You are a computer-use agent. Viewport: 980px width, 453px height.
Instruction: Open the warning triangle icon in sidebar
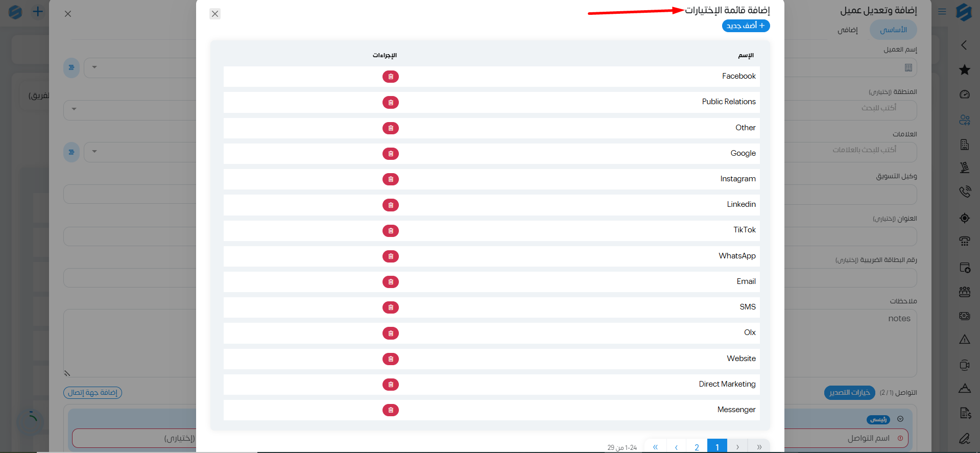point(964,339)
